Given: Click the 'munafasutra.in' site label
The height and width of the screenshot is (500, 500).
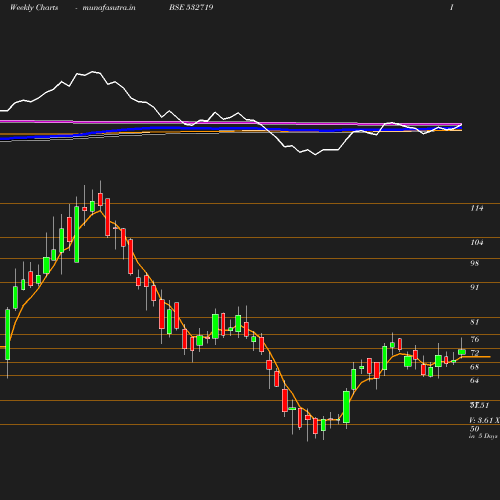Looking at the screenshot, I should point(109,8).
